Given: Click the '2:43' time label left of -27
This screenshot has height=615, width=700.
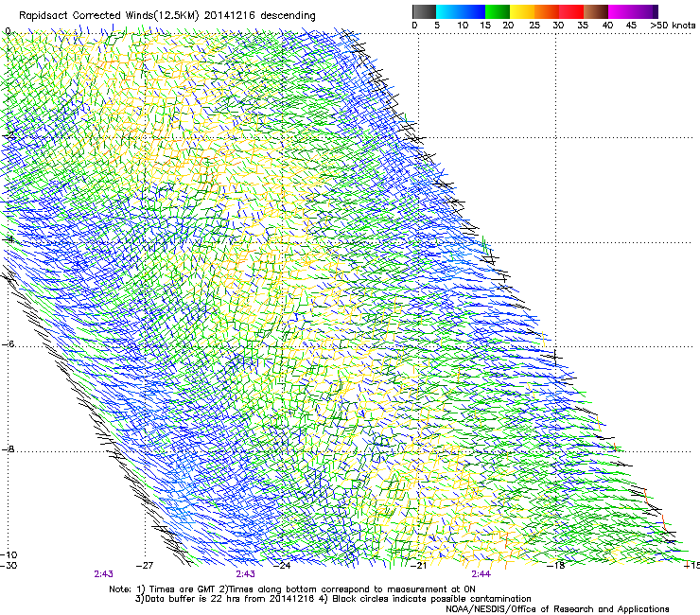Looking at the screenshot, I should [x=103, y=574].
